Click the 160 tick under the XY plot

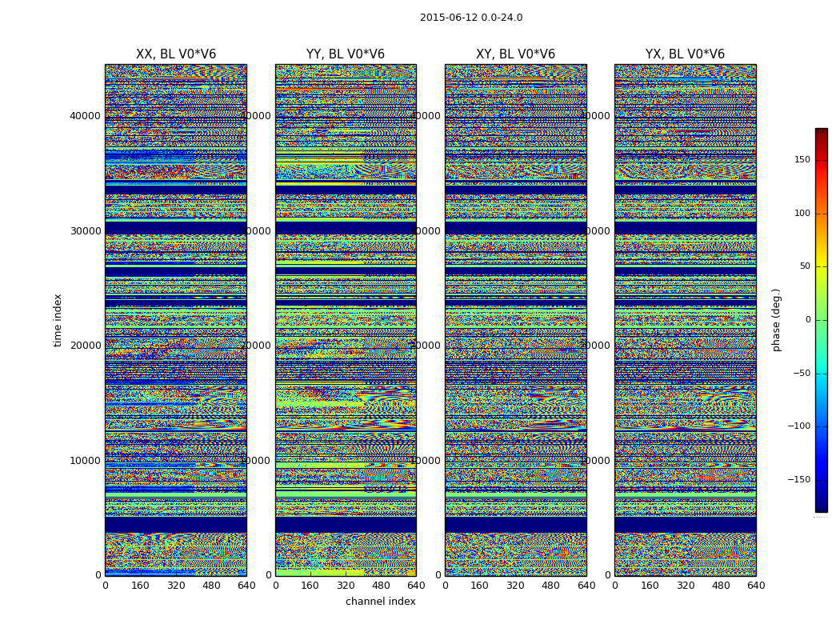[x=479, y=586]
